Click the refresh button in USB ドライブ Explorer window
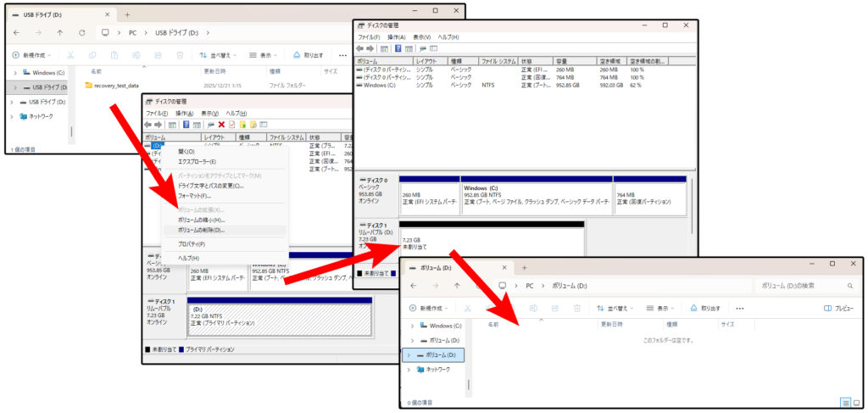Viewport: 868px width, 413px height. (x=81, y=33)
